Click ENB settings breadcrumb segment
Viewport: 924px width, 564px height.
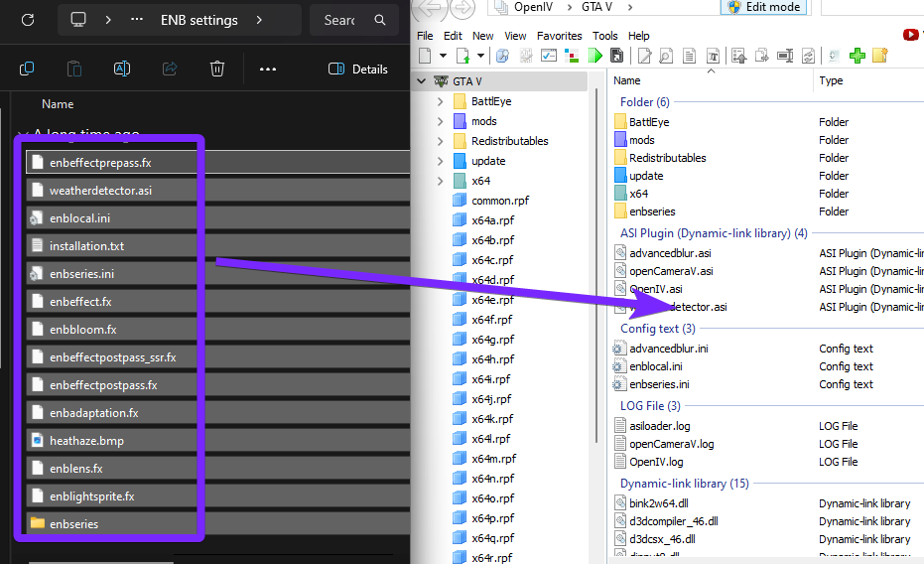pyautogui.click(x=199, y=20)
